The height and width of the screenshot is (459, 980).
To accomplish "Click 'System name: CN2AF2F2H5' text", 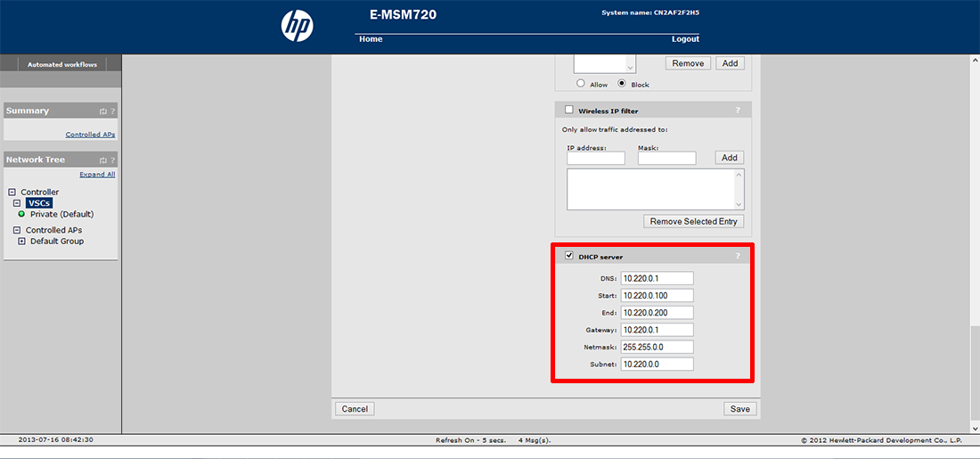I will coord(649,12).
